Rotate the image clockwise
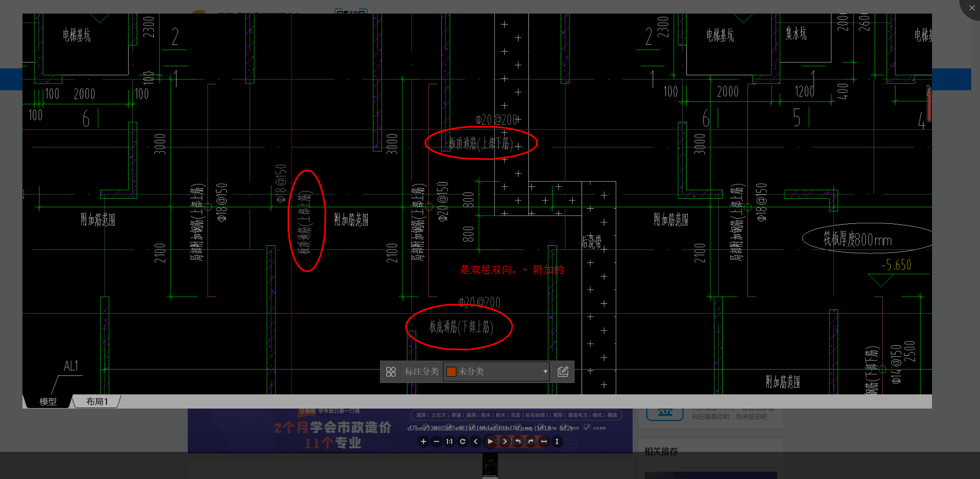 [x=530, y=441]
